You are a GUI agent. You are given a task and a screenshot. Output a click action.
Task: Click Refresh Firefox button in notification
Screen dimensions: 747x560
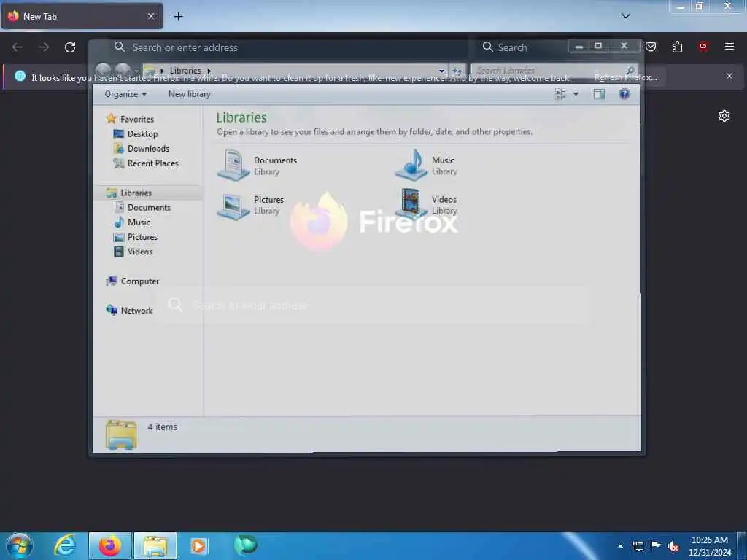(x=626, y=77)
